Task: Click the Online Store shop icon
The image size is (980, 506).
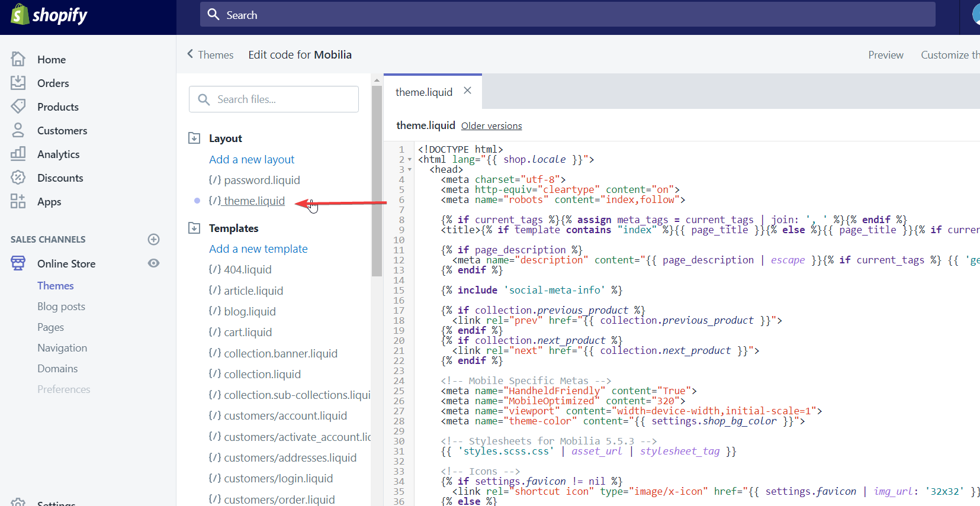Action: tap(18, 263)
